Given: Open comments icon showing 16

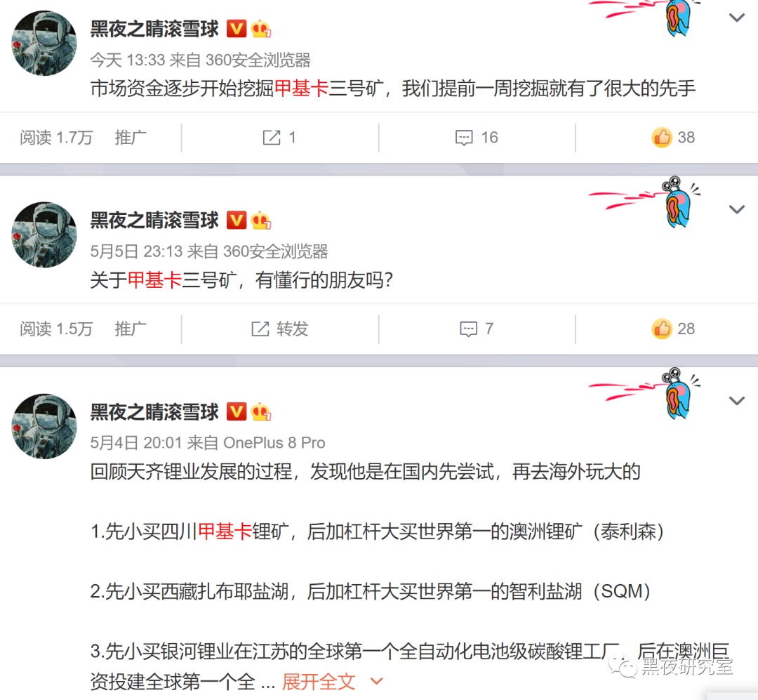Looking at the screenshot, I should tap(464, 138).
